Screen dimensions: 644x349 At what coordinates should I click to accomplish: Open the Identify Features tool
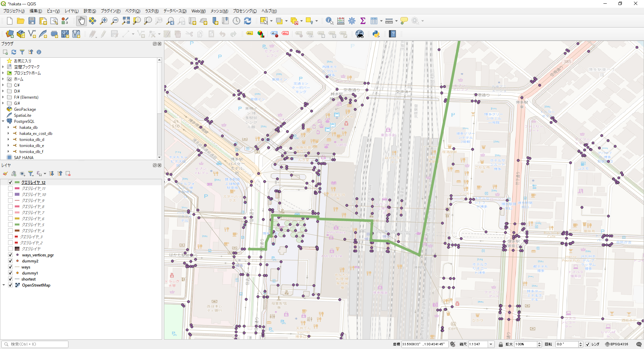click(329, 21)
